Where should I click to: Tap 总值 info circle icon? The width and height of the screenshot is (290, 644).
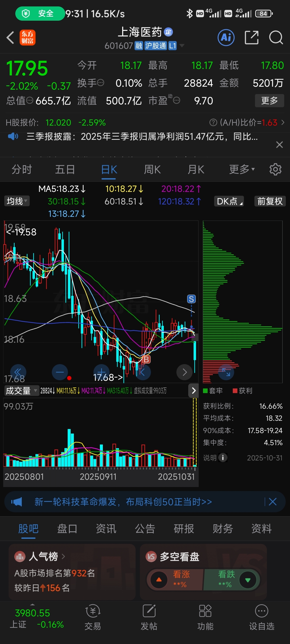pos(30,101)
